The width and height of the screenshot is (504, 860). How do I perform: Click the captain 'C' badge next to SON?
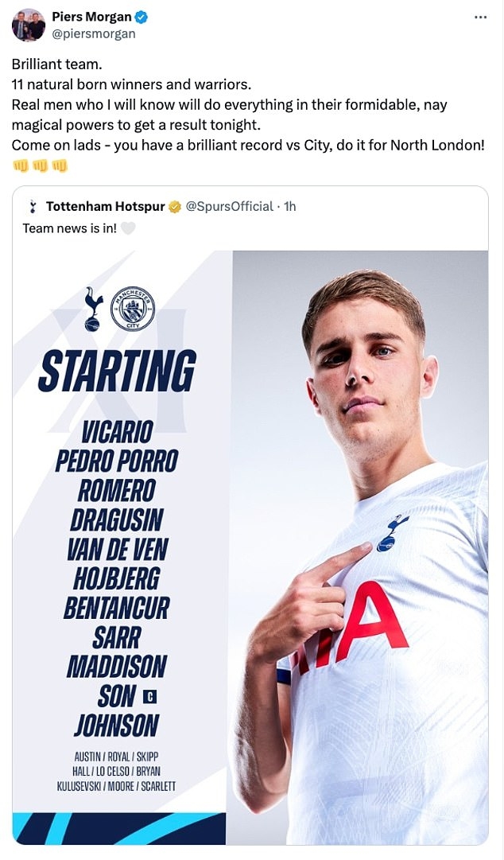point(149,697)
